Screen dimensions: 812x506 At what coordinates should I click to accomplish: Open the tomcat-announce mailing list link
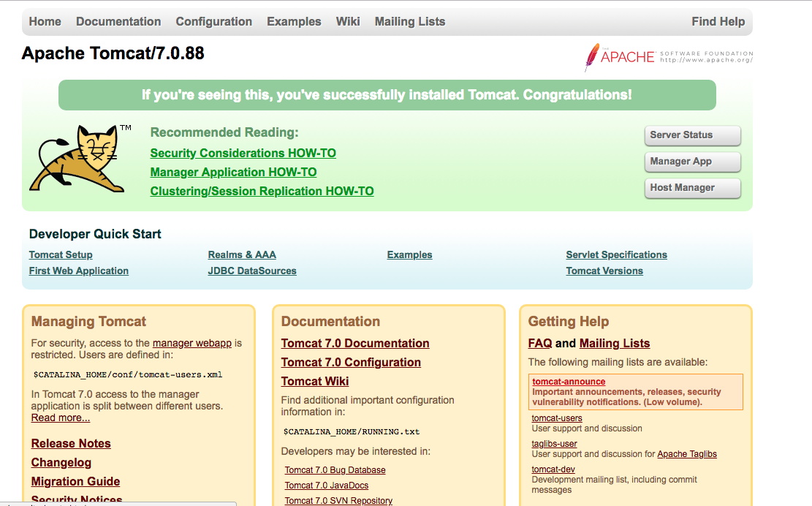click(x=569, y=382)
